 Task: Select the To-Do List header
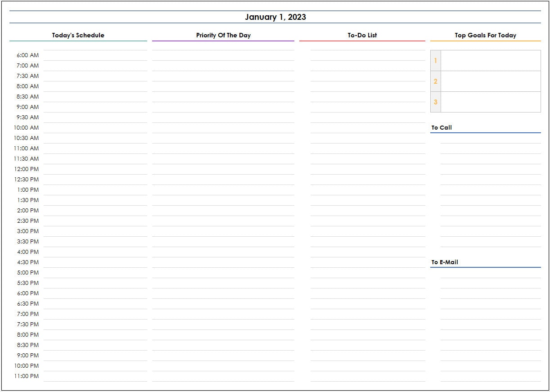pyautogui.click(x=362, y=35)
